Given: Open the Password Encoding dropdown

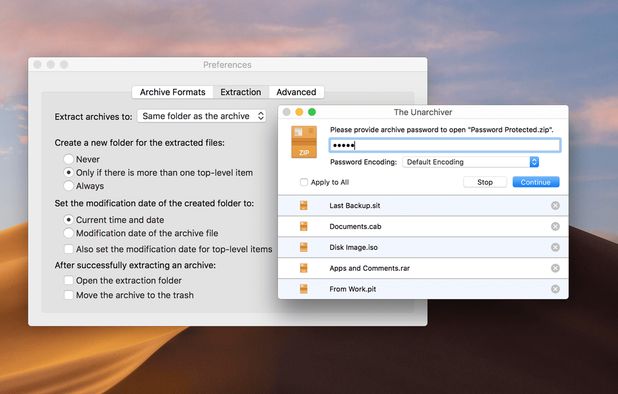Looking at the screenshot, I should click(471, 162).
